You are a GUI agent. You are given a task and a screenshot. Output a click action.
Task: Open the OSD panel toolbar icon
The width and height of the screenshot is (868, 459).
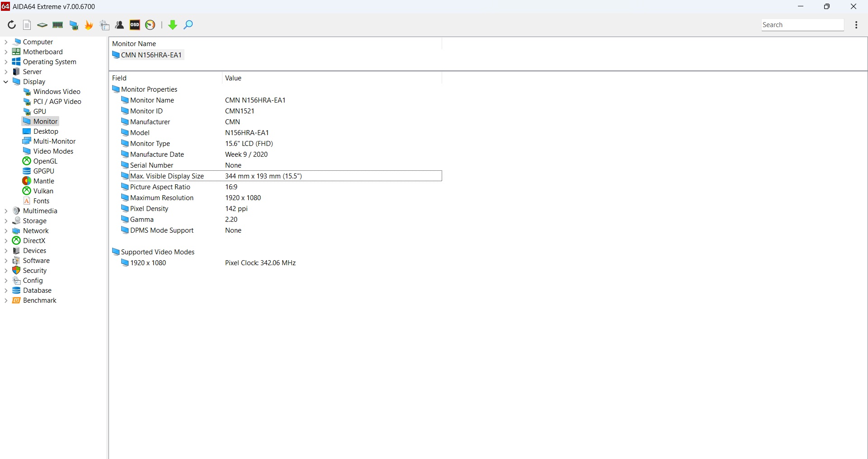click(x=135, y=25)
